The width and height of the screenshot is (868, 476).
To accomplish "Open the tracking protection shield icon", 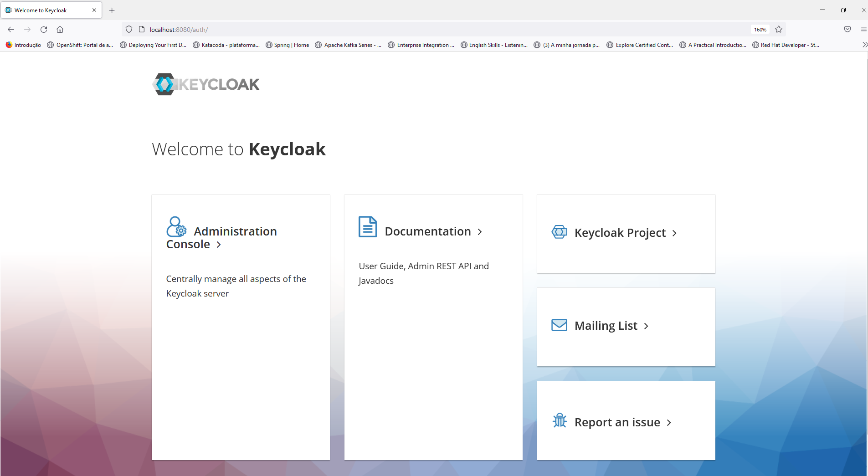I will 129,29.
